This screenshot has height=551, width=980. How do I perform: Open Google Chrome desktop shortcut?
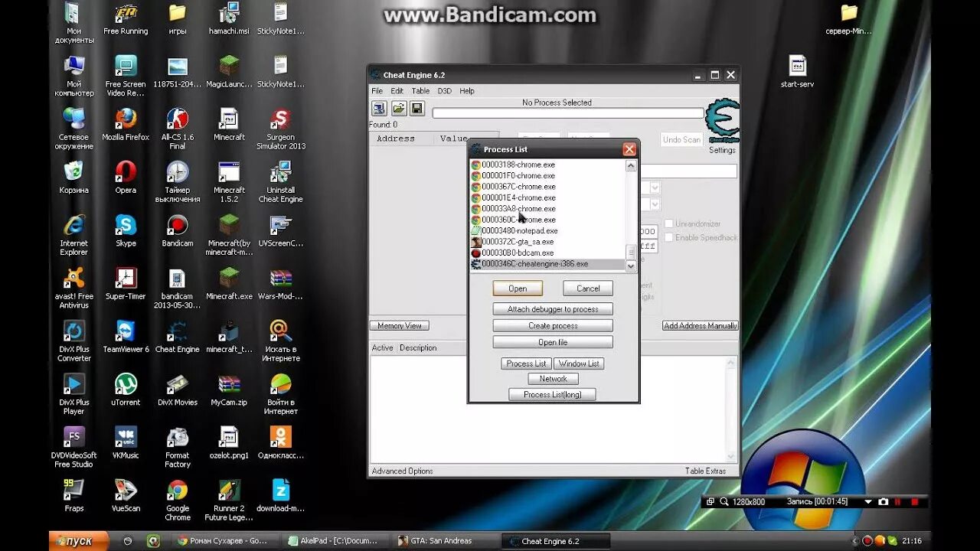point(178,500)
